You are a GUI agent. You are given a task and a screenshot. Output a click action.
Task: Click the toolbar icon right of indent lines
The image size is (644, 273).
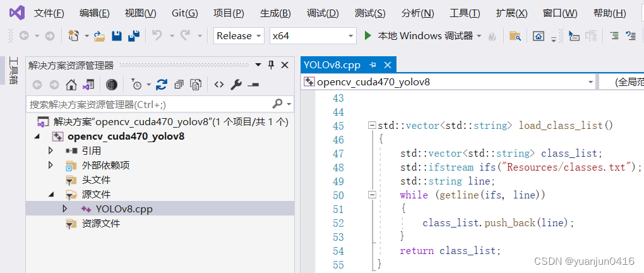(x=631, y=36)
